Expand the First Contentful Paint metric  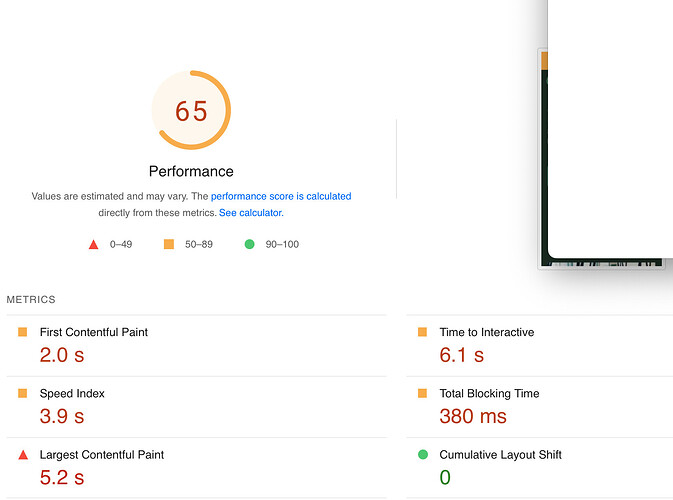click(x=197, y=345)
